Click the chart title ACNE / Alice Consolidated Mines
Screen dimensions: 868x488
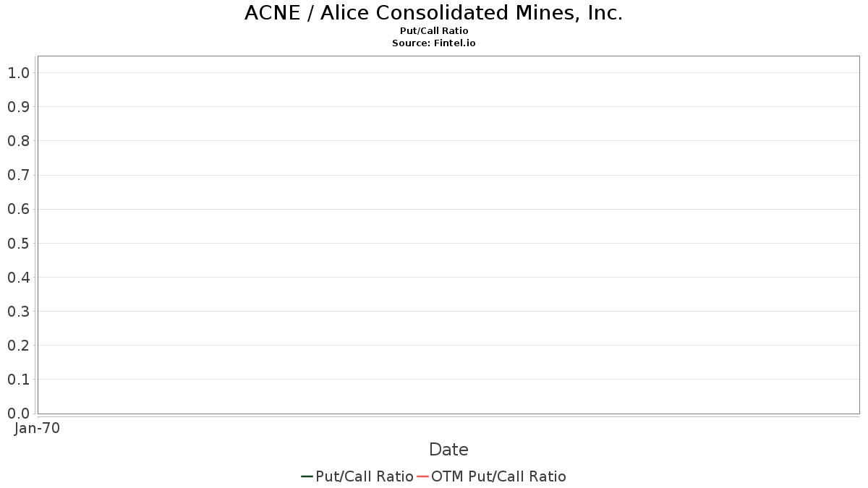[433, 13]
